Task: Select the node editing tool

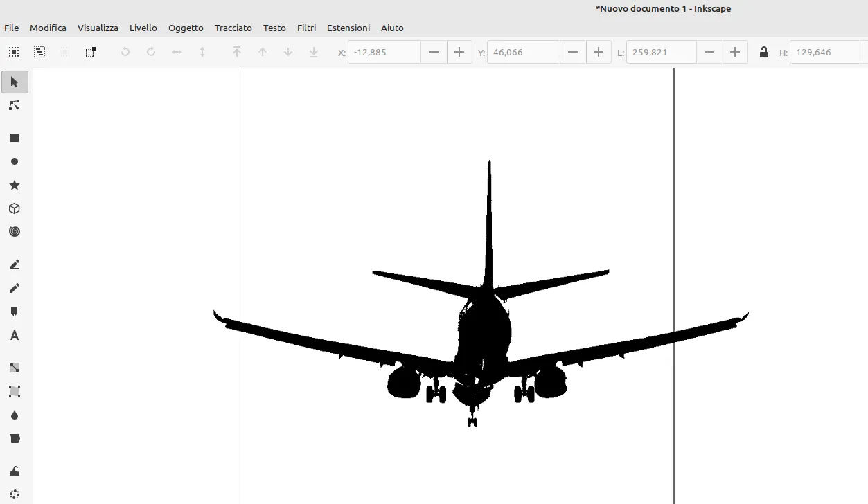Action: (x=15, y=105)
